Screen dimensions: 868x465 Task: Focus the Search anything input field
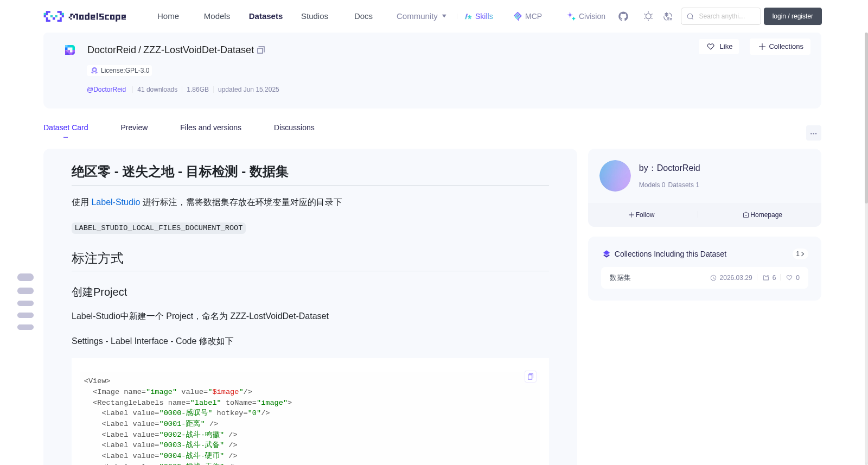721,16
